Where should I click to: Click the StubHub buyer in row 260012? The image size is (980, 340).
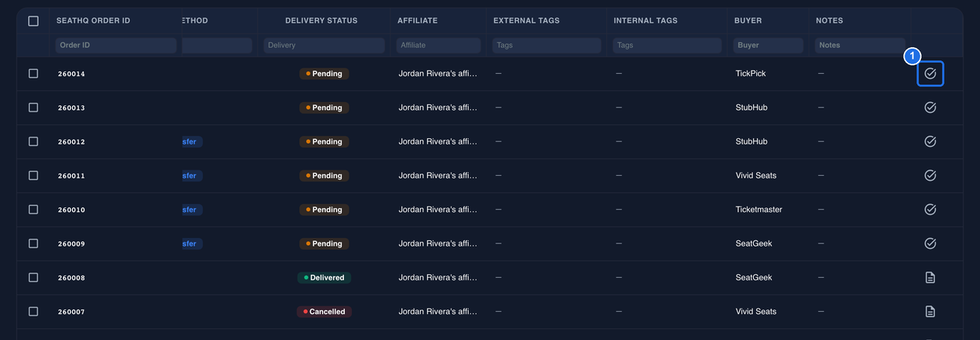751,141
